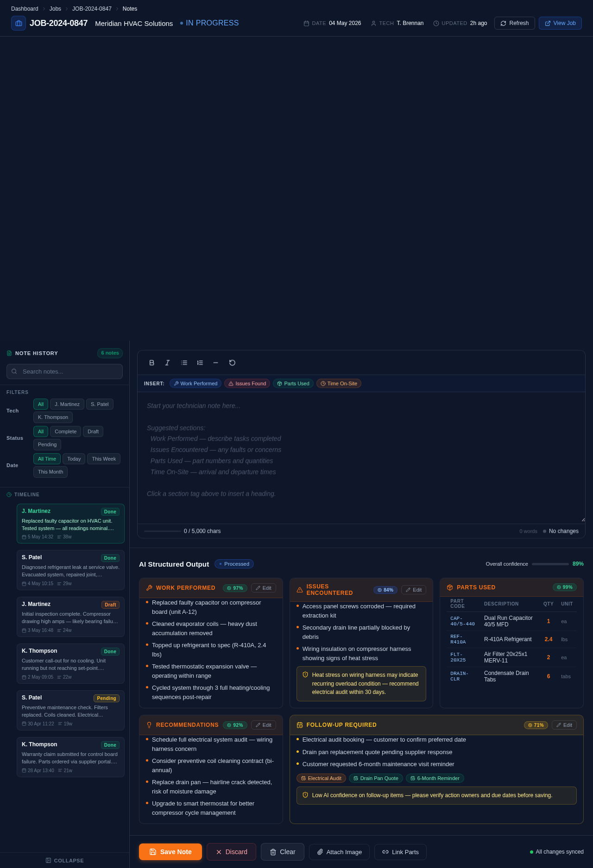The width and height of the screenshot is (593, 868).
Task: Edit the Recommendations section
Action: [x=264, y=725]
